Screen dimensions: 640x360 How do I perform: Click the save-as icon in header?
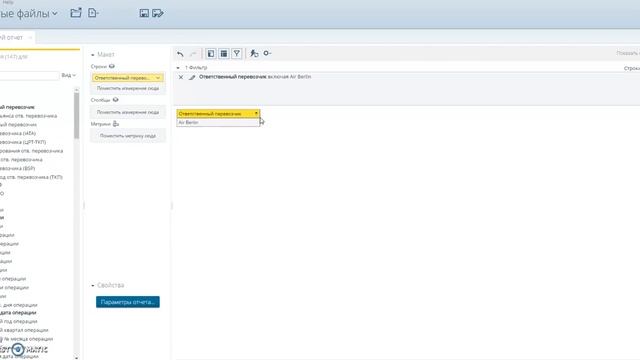(158, 13)
